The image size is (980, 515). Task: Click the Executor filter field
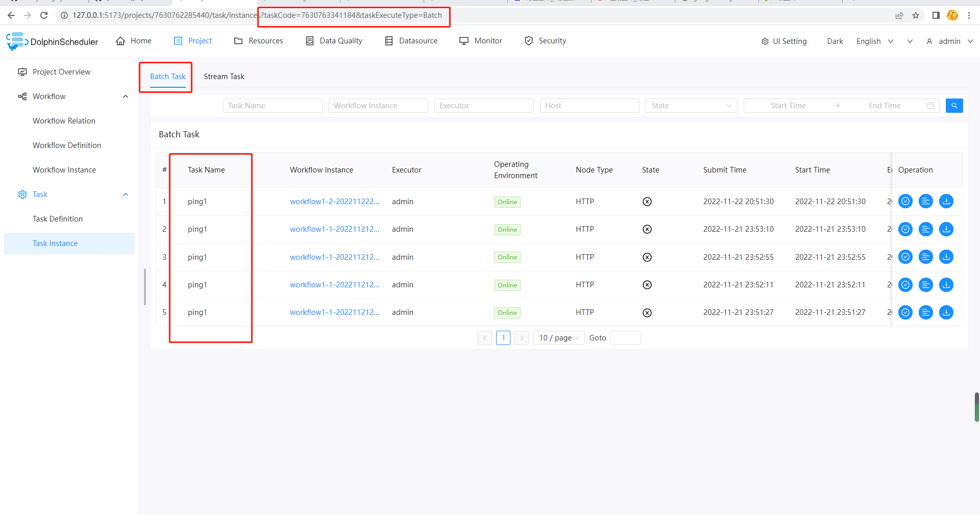484,106
